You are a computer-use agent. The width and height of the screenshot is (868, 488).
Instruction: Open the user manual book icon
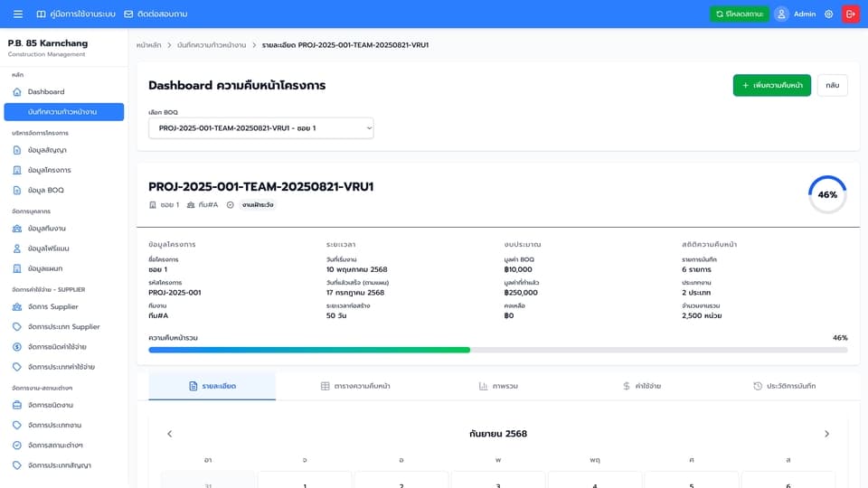point(41,14)
